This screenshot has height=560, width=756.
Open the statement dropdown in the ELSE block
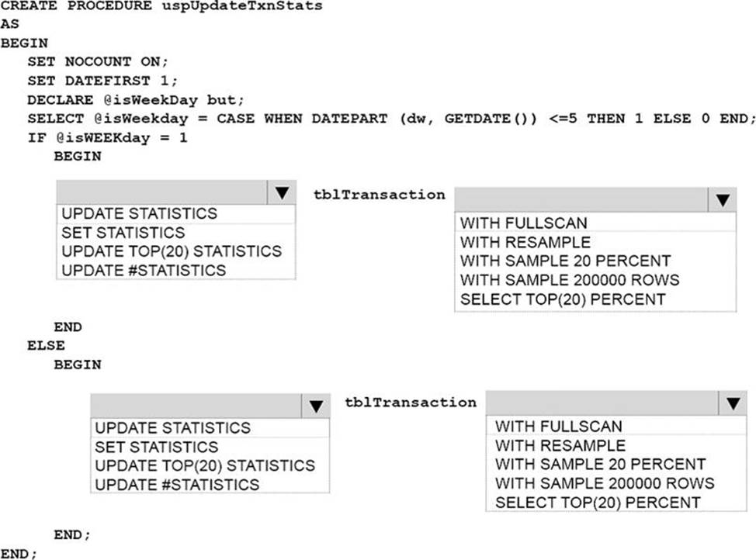click(x=314, y=406)
